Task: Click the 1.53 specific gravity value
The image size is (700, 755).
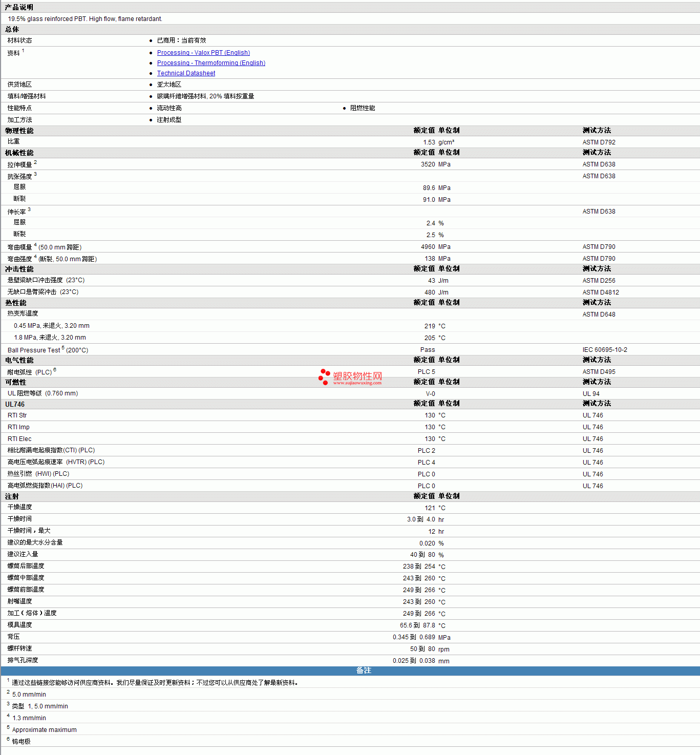Action: pyautogui.click(x=429, y=142)
